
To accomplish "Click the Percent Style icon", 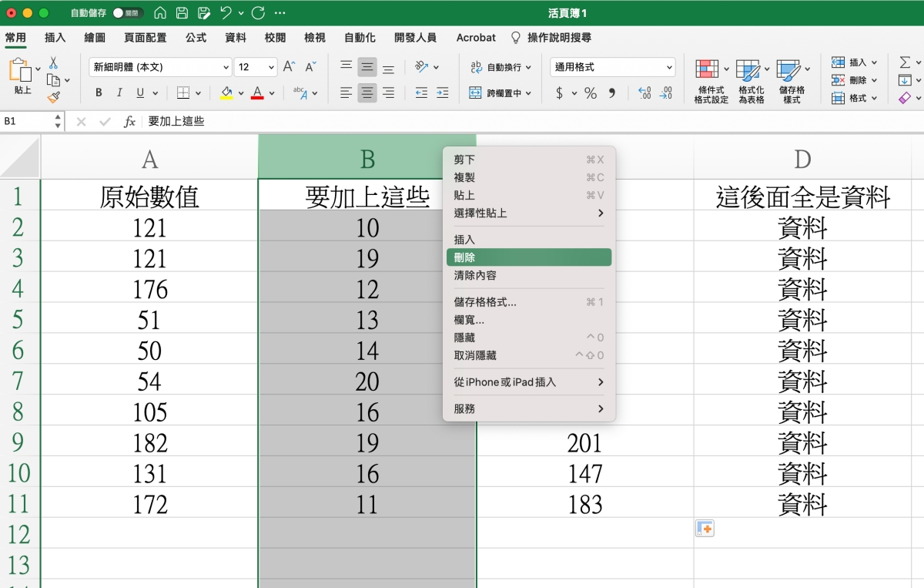I will [591, 93].
